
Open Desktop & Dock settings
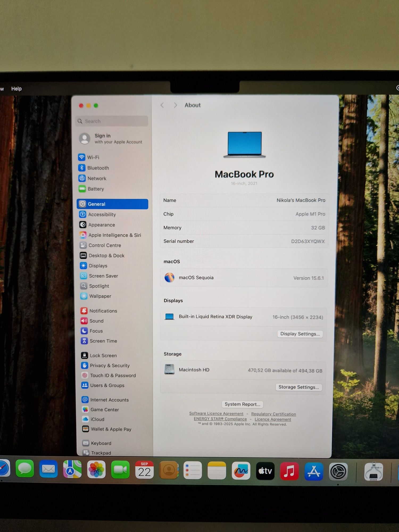click(x=102, y=255)
